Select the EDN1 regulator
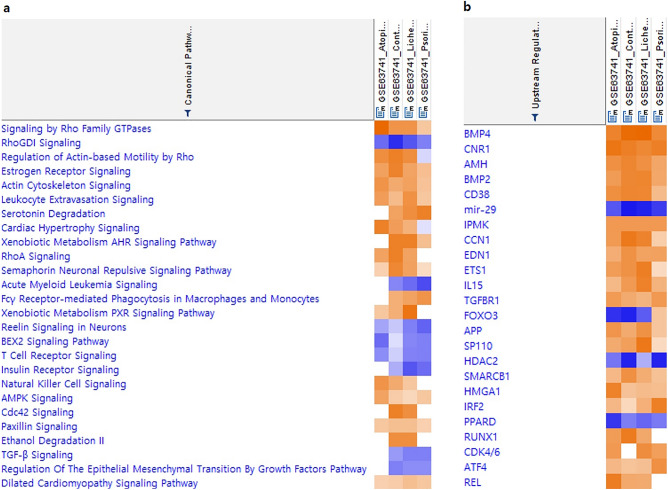This screenshot has width=668, height=490. click(477, 255)
